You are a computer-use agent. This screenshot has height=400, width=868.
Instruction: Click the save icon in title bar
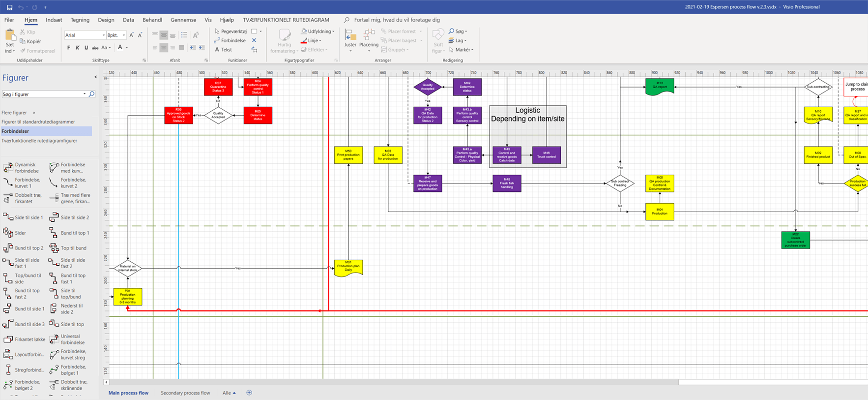[x=9, y=7]
